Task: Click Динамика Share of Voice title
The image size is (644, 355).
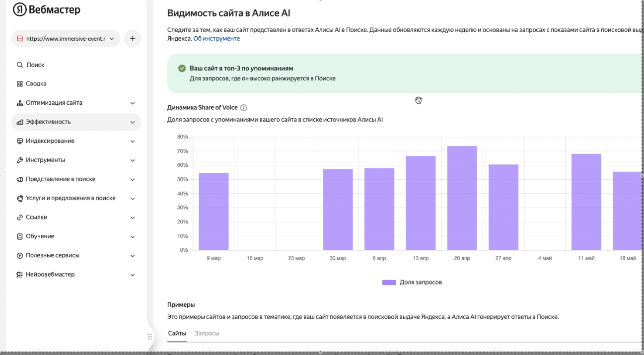Action: [203, 108]
